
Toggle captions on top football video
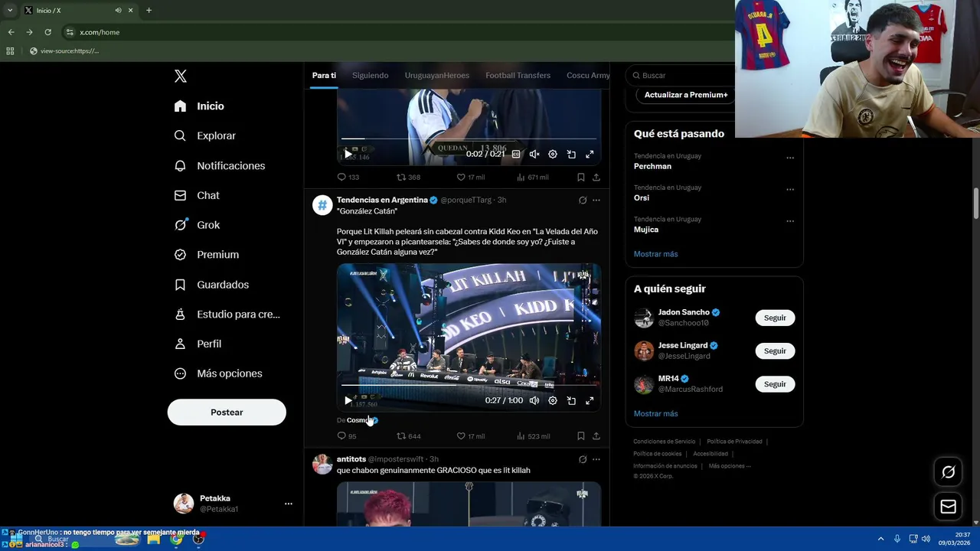click(x=516, y=154)
